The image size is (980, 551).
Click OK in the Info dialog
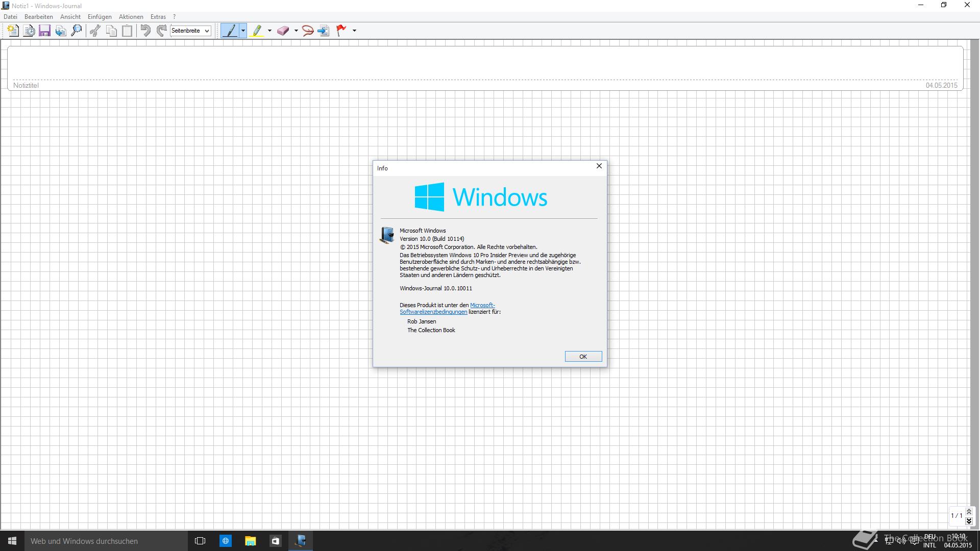[583, 357]
